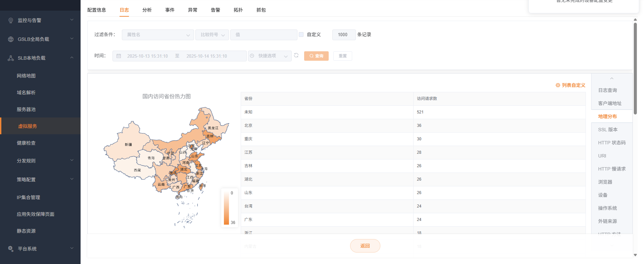The height and width of the screenshot is (264, 644).
Task: Select SSL 版本 in the right panel
Action: [x=608, y=129]
